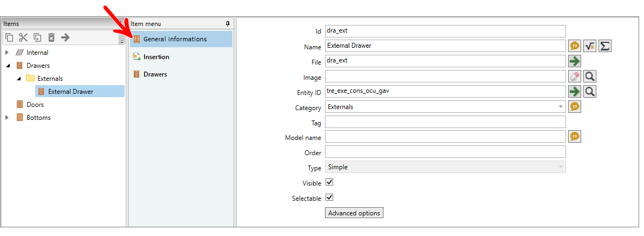The height and width of the screenshot is (236, 644).
Task: Select the Doors tree item
Action: tap(35, 104)
